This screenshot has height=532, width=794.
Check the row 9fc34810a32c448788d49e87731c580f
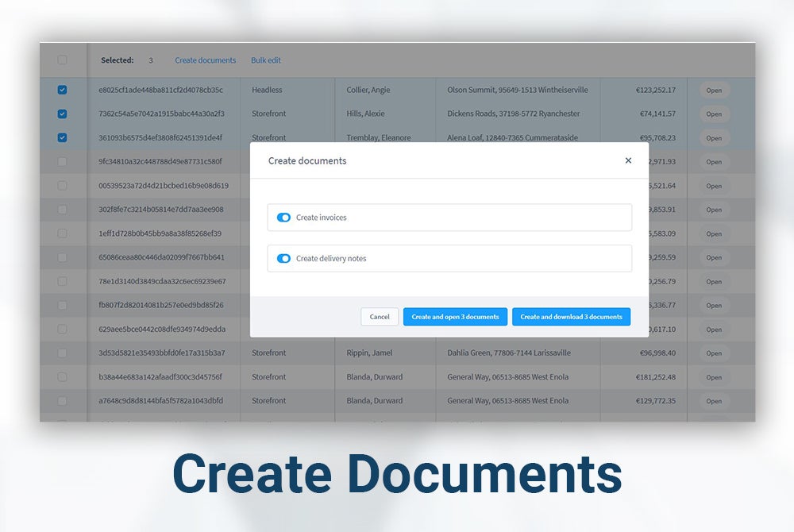[62, 161]
